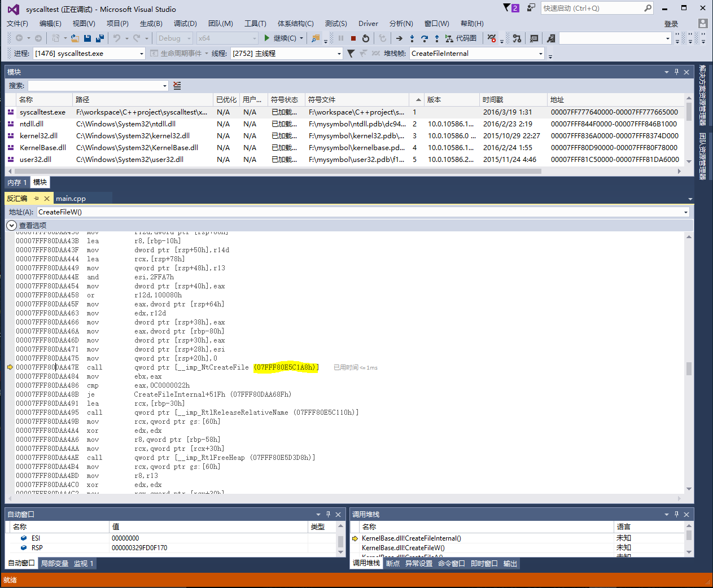Screen dimensions: 713x588
Task: Click the Save All icon in toolbar
Action: tap(100, 38)
